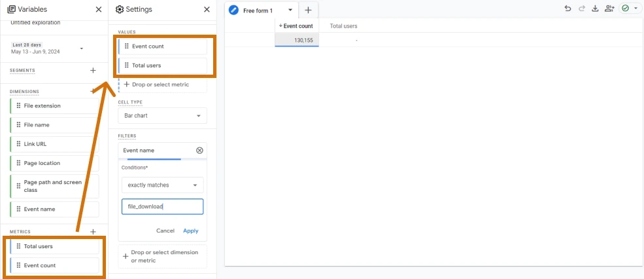Screen dimensions: 644x279
Task: Select Total users metric in Variables
Action: (x=54, y=246)
